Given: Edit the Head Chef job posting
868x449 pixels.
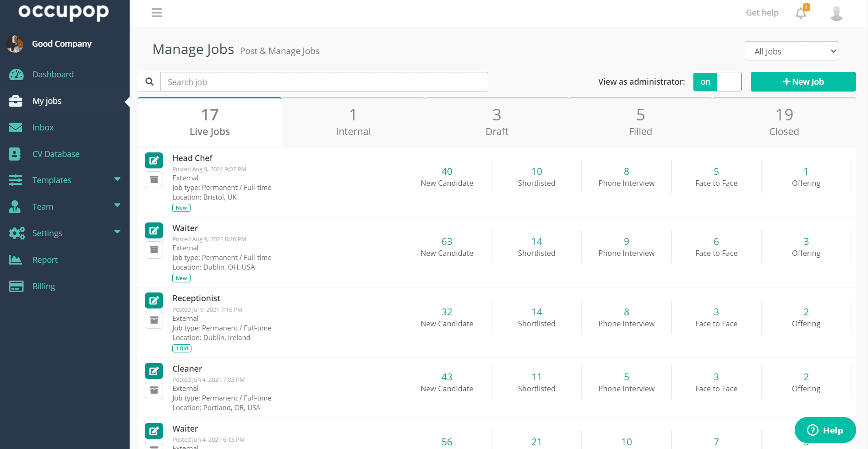Looking at the screenshot, I should click(154, 160).
